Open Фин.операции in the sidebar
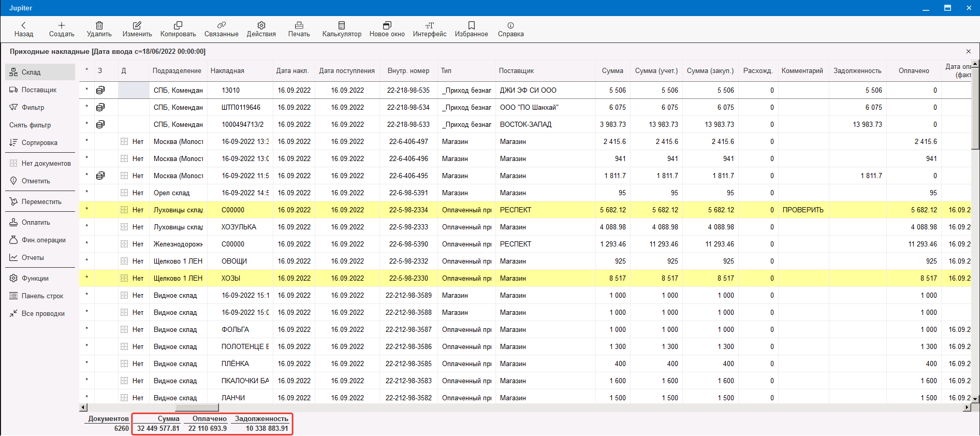The width and height of the screenshot is (980, 436). [40, 240]
